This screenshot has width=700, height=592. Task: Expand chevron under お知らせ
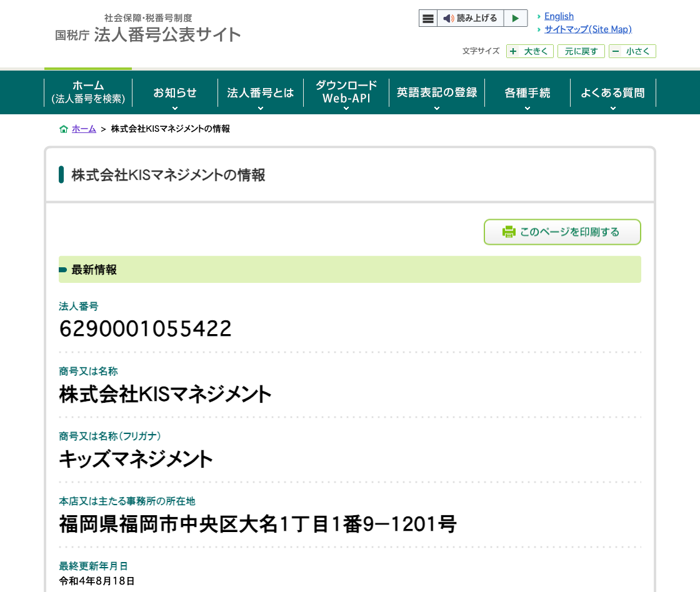[175, 108]
